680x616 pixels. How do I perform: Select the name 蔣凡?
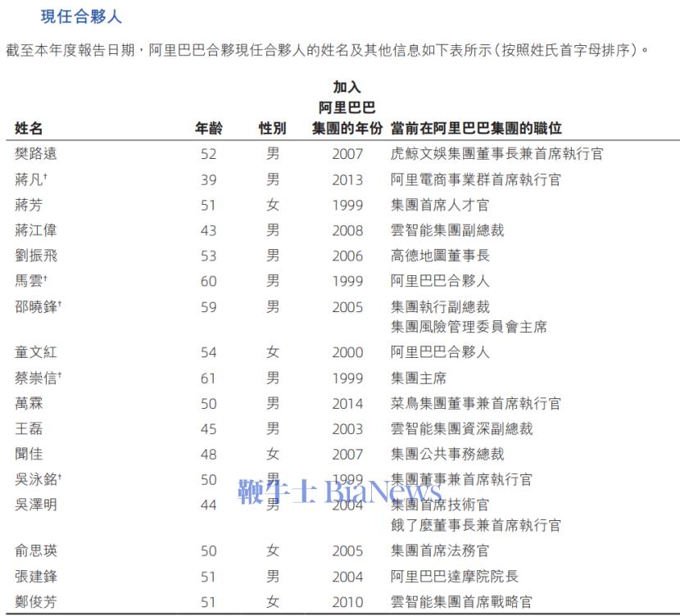tap(29, 179)
